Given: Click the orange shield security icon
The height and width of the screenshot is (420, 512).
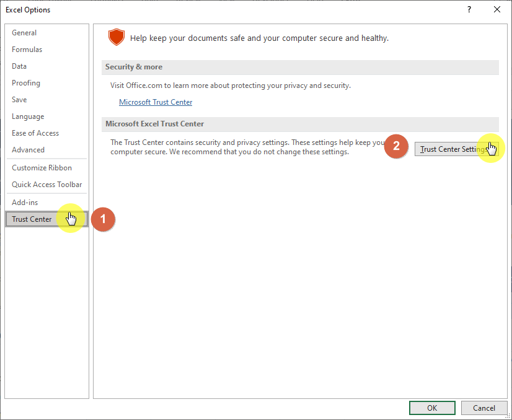Looking at the screenshot, I should 117,37.
